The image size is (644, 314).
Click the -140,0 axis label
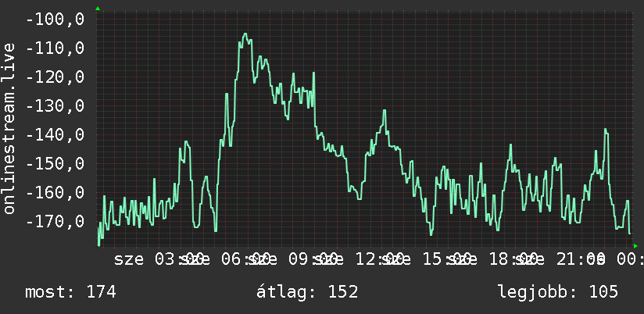click(55, 135)
